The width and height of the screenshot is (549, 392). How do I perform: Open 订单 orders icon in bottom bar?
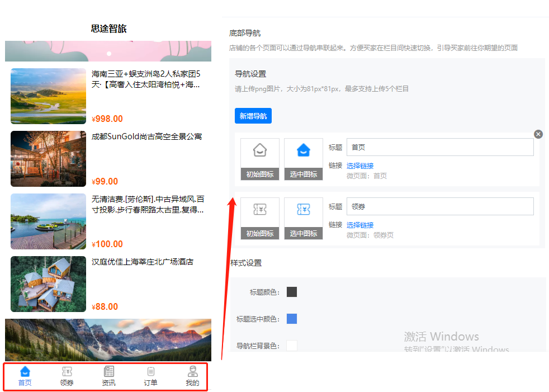click(151, 371)
